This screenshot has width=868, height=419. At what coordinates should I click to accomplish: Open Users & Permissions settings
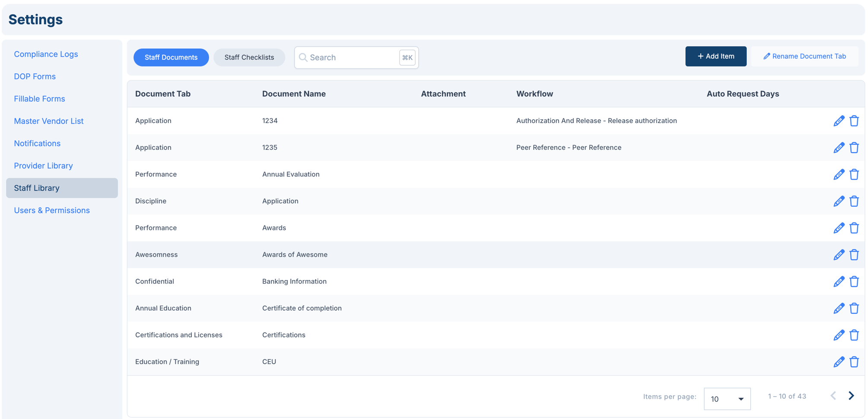pyautogui.click(x=52, y=211)
